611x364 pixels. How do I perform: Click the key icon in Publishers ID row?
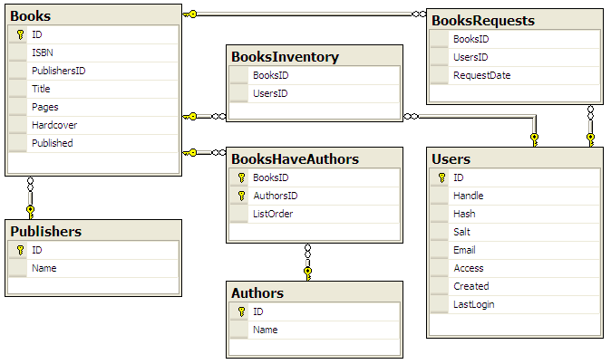19,250
